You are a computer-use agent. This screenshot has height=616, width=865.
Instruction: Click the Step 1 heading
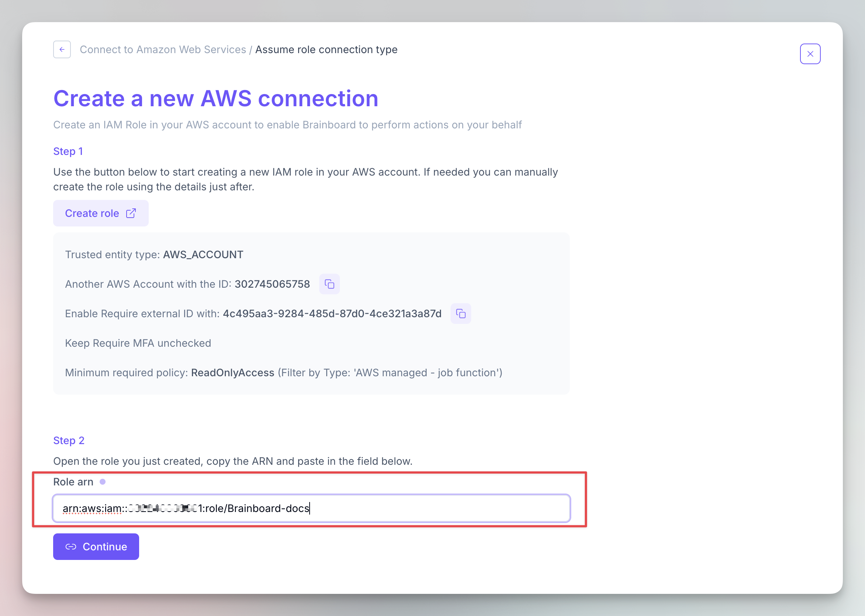tap(68, 151)
